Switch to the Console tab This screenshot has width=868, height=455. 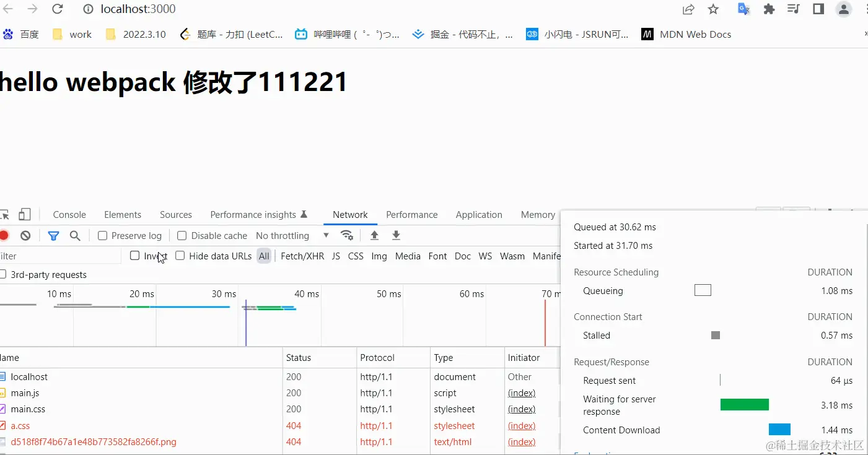point(69,215)
